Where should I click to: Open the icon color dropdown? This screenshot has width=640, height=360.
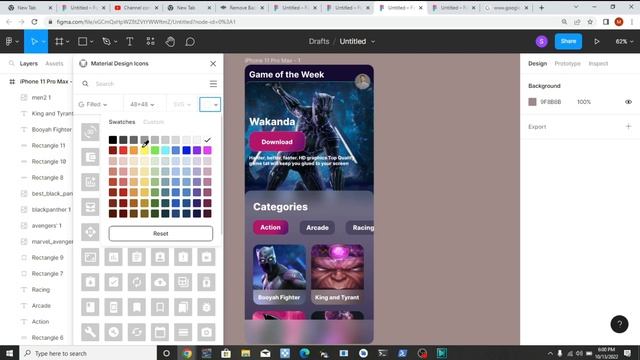210,105
